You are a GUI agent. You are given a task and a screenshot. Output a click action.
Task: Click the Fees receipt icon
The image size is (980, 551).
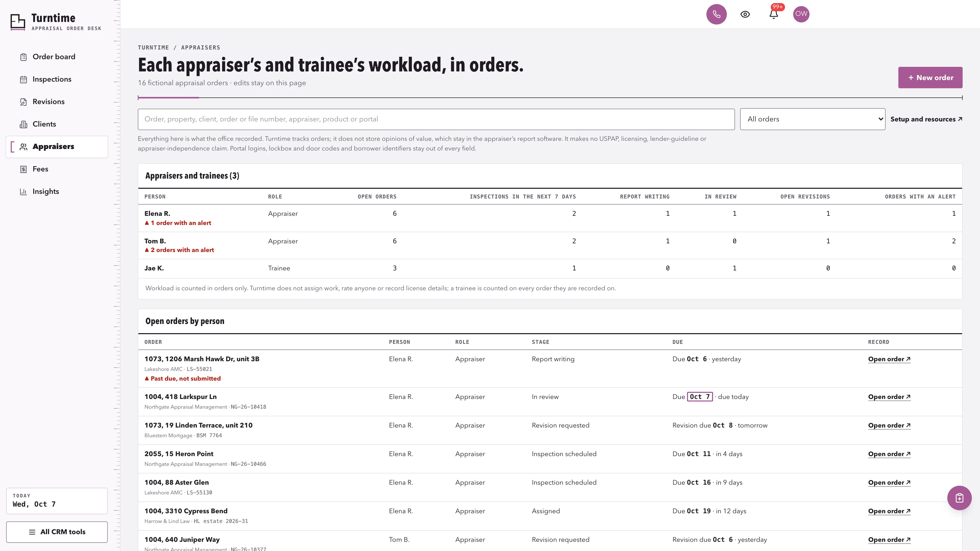(23, 169)
